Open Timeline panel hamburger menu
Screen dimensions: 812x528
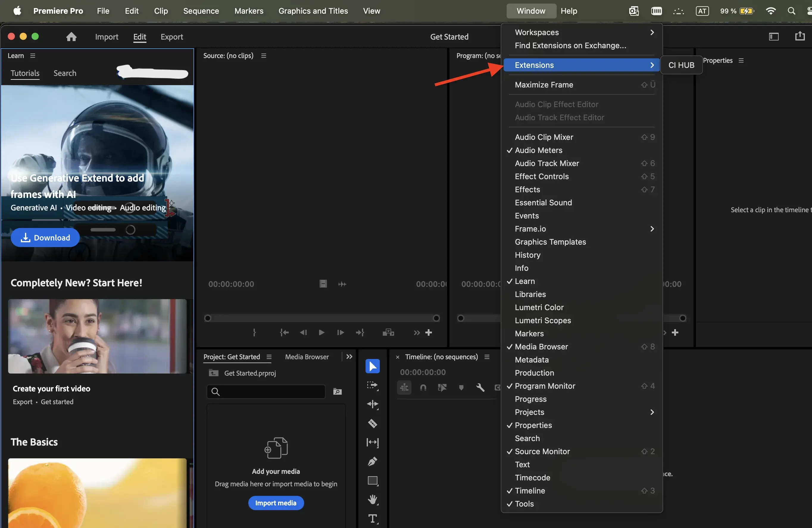[487, 357]
